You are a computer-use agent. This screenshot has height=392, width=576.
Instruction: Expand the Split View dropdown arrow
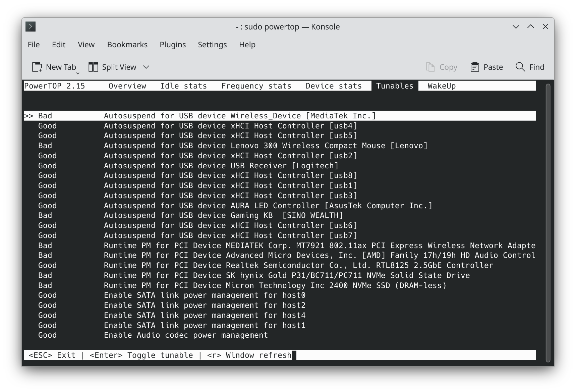click(146, 67)
